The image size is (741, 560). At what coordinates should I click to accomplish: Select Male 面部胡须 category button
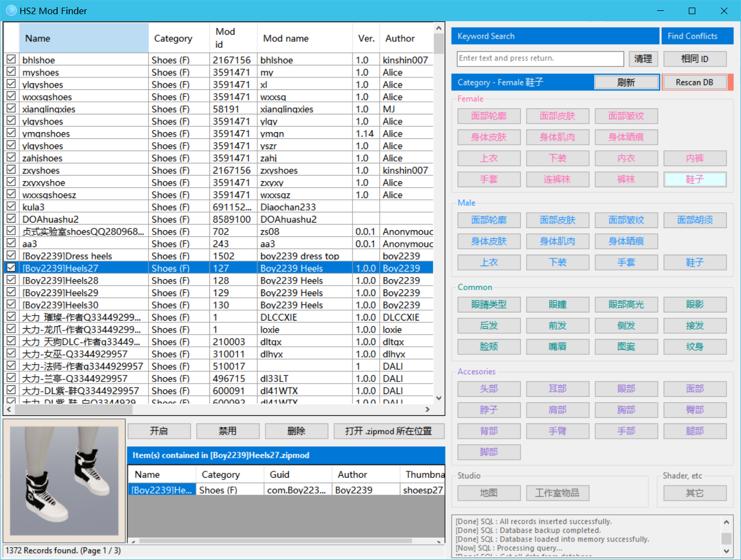(695, 220)
